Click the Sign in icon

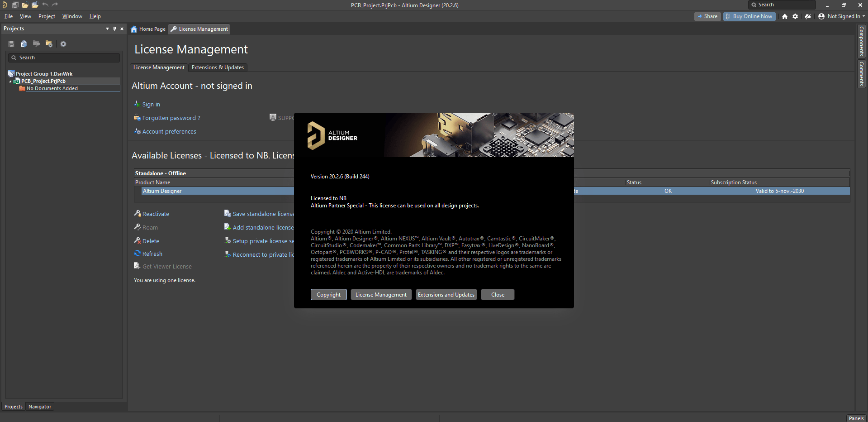click(138, 104)
